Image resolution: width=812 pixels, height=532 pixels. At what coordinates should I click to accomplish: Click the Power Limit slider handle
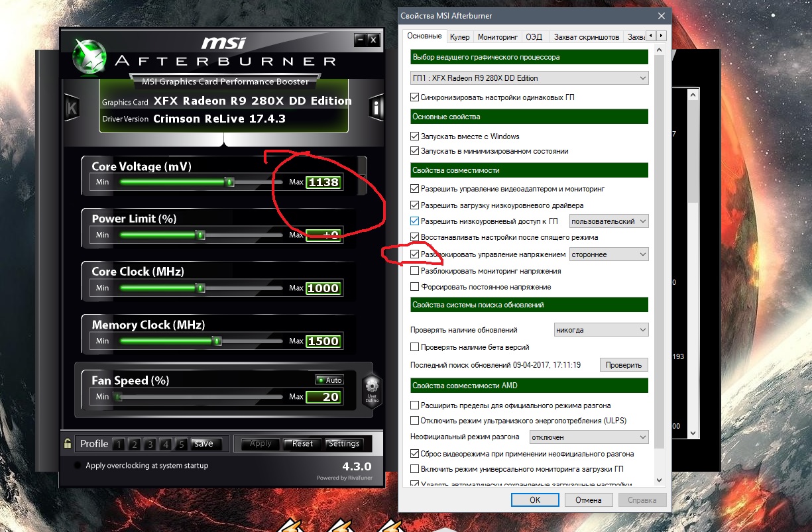click(200, 235)
